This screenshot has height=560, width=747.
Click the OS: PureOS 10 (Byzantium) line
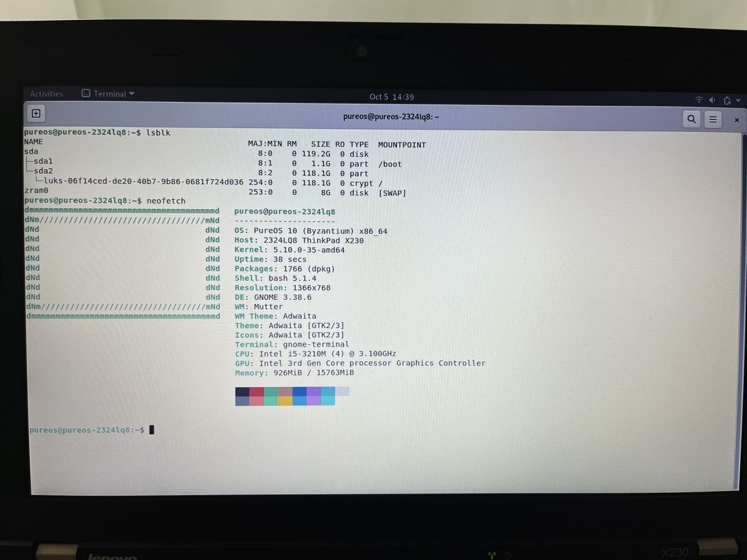(311, 231)
